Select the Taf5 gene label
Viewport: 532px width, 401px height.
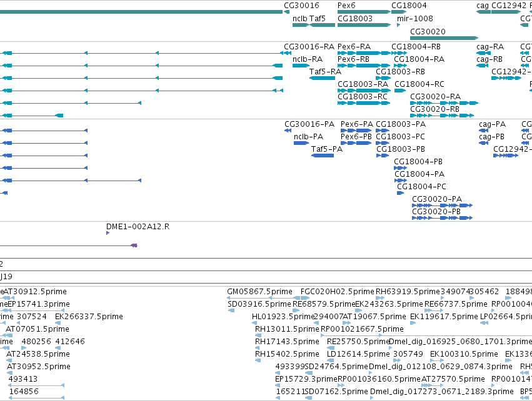(x=317, y=18)
